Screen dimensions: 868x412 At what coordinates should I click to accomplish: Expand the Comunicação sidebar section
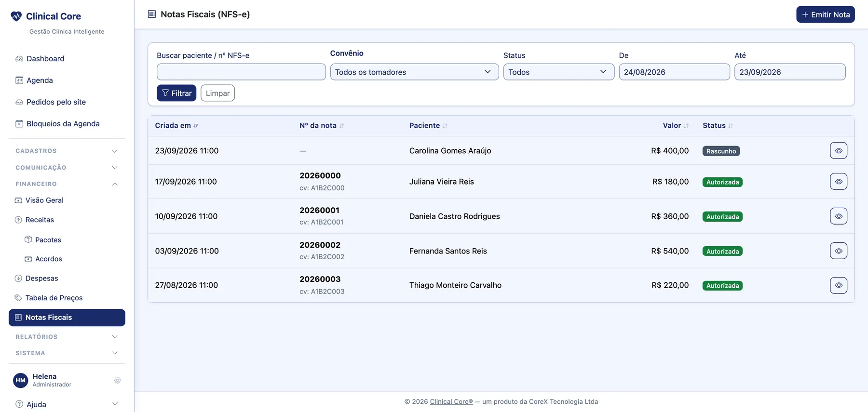(67, 168)
